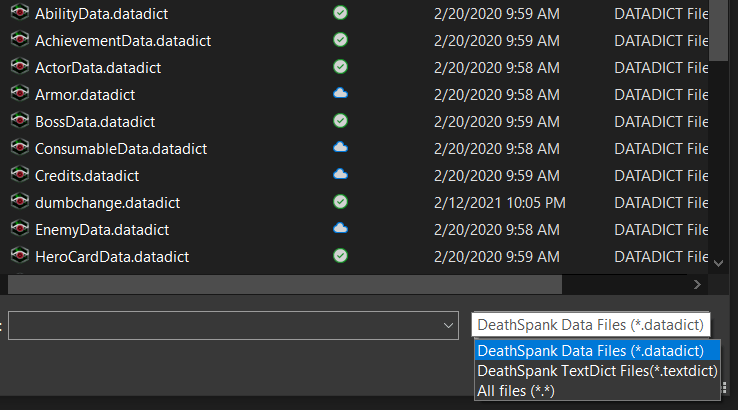Click the ActorData.datadict file icon
Image resolution: width=738 pixels, height=410 pixels.
click(18, 67)
